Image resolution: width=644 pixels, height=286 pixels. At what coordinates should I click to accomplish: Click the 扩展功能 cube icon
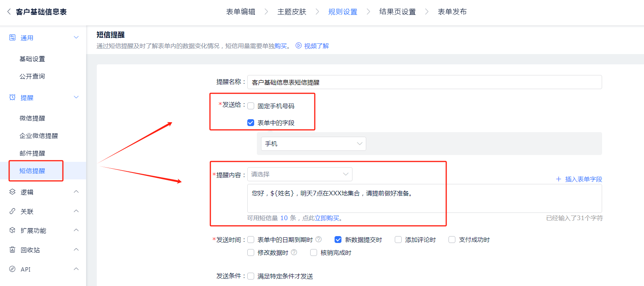12,230
